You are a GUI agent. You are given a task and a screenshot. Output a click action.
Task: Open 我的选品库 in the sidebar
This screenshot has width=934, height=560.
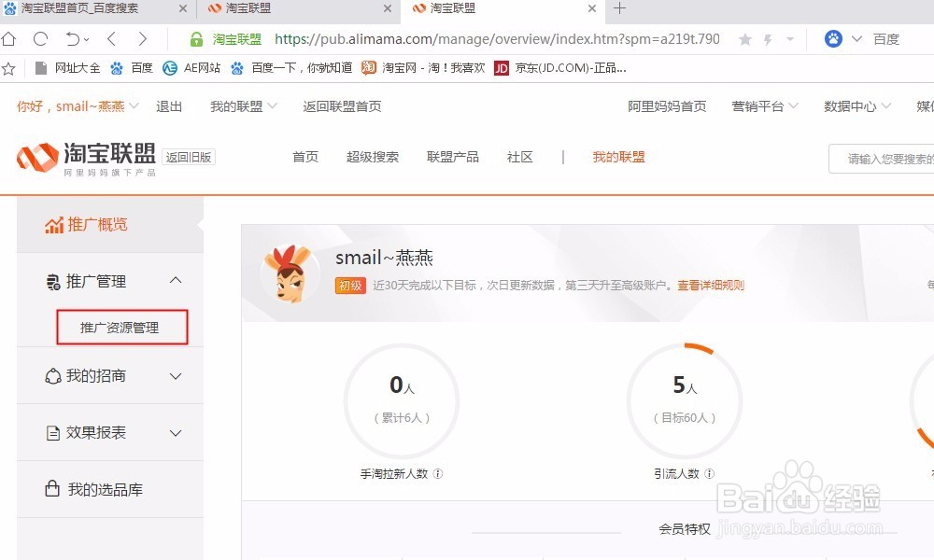(110, 489)
